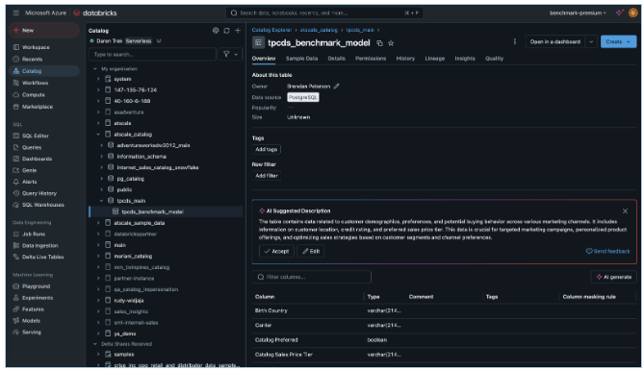Switch to the Lineage tab
Image resolution: width=644 pixels, height=371 pixels.
tap(435, 58)
